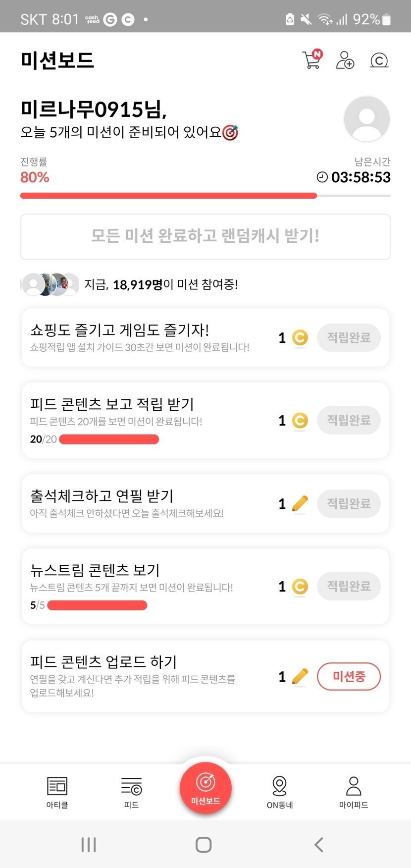Click the overall 80% mission progress bar
The width and height of the screenshot is (411, 868).
click(x=205, y=196)
